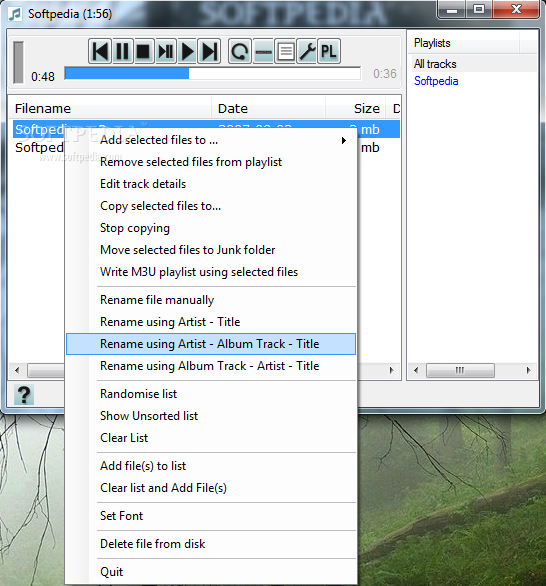Click the playlists panel horizontal scrollbar thumb

pos(460,371)
